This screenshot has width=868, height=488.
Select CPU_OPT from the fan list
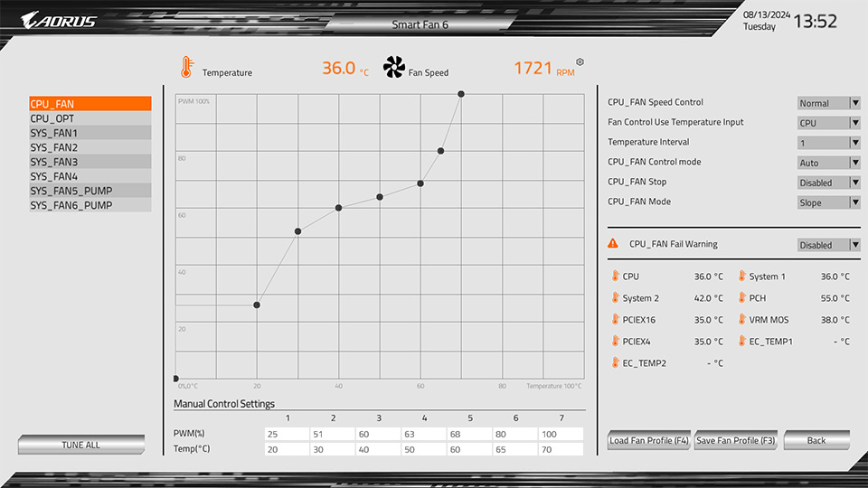90,118
